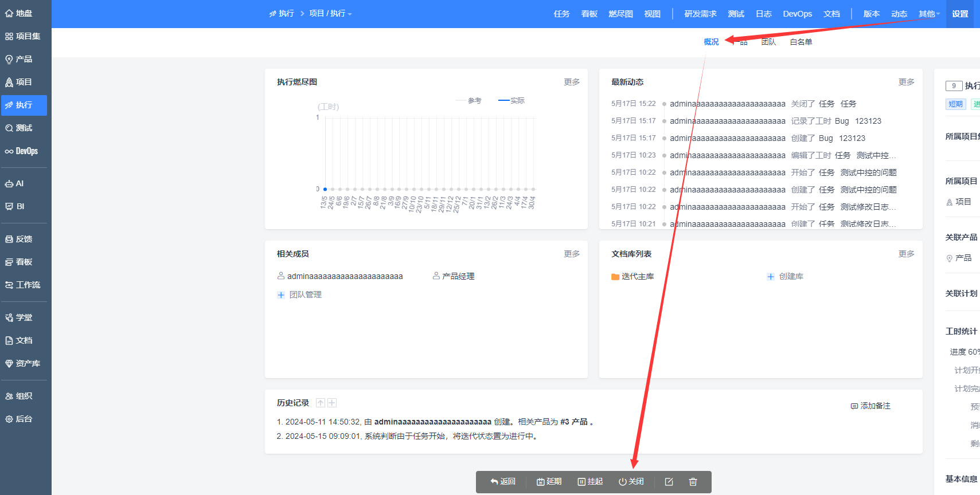
Task: Click 团队管理 under 相关成员
Action: click(299, 294)
